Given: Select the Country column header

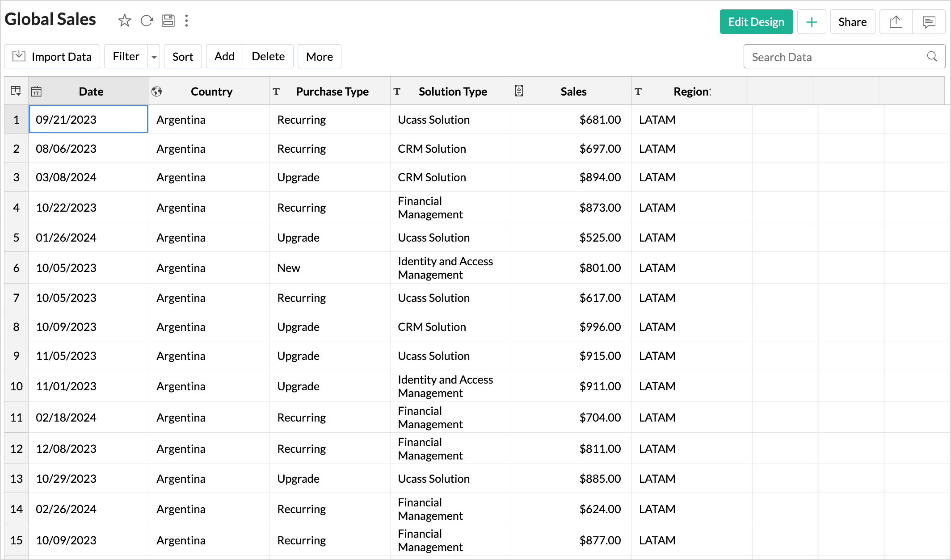Looking at the screenshot, I should click(209, 91).
